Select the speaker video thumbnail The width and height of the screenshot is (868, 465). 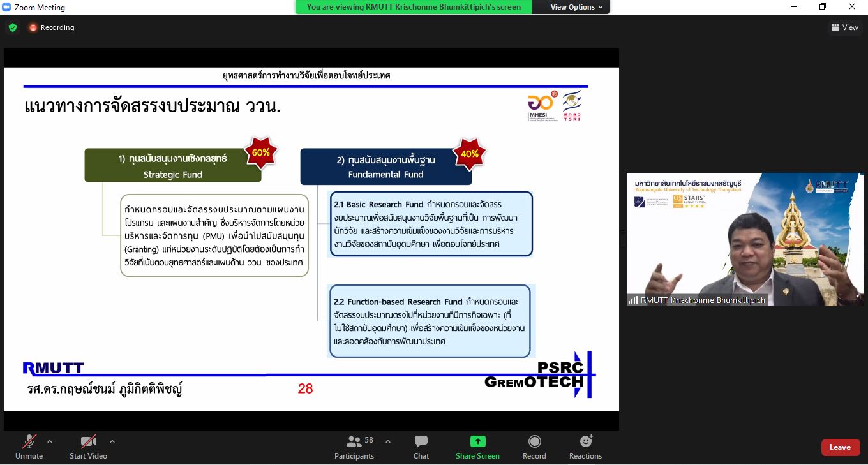(745, 239)
